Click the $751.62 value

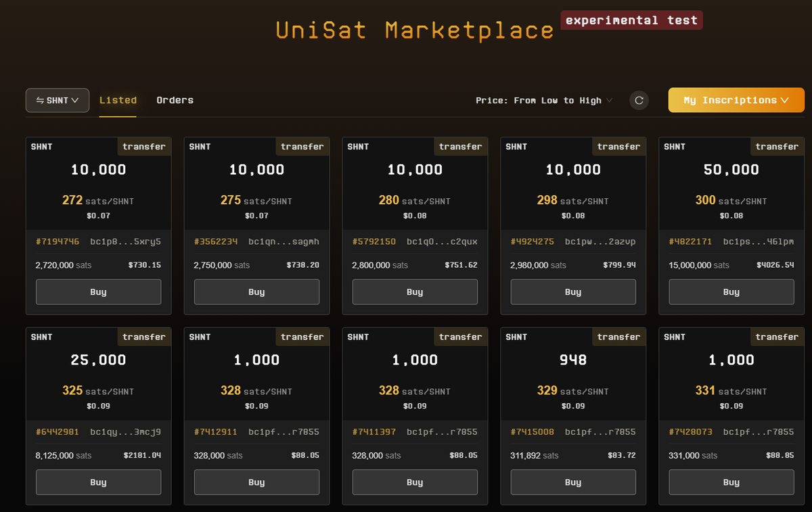click(x=461, y=265)
